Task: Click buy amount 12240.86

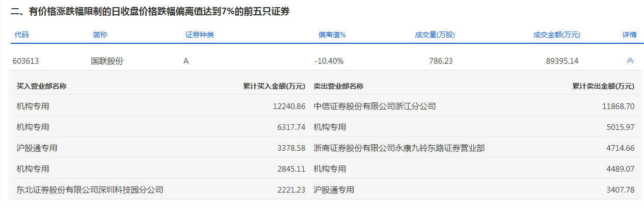Action: (289, 106)
